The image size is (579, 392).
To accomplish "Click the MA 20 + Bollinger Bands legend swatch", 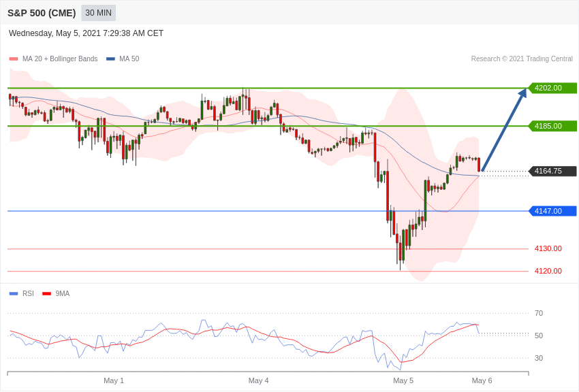I will click(x=14, y=59).
